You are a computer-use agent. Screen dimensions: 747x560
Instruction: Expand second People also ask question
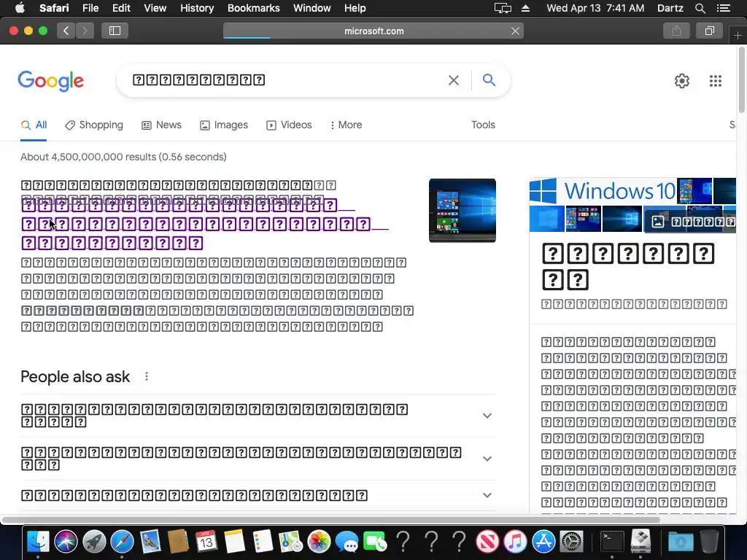pos(258,459)
